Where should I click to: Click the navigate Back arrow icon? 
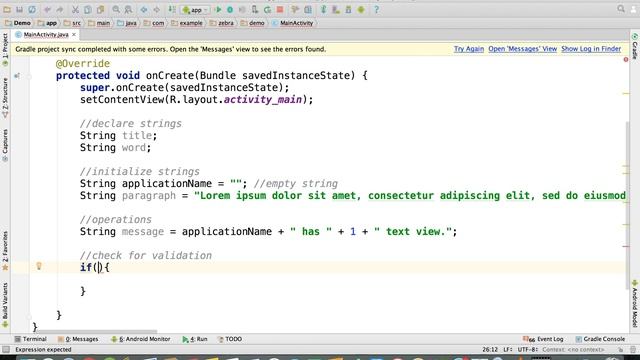(144, 9)
